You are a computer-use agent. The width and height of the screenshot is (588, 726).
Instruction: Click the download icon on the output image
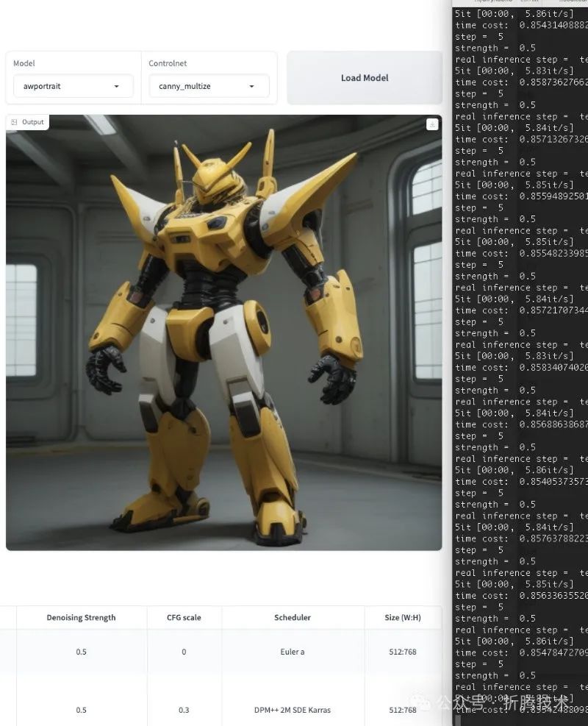[x=432, y=124]
